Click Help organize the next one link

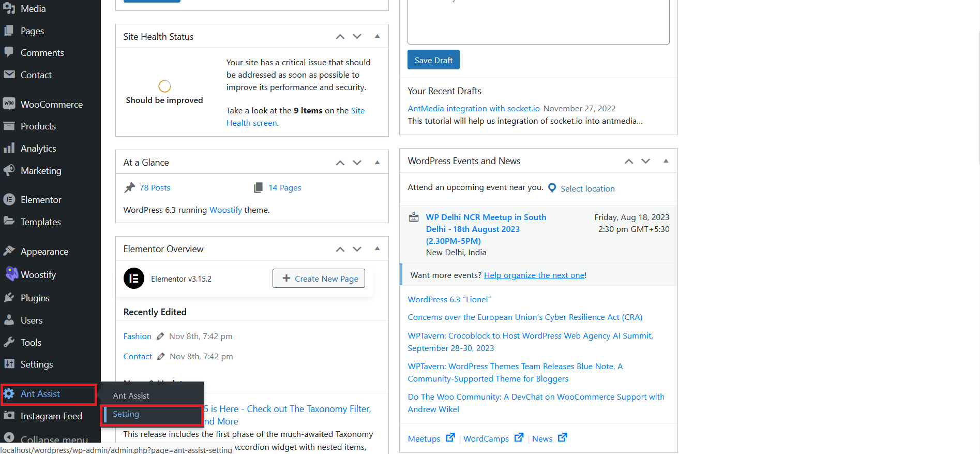pos(534,275)
